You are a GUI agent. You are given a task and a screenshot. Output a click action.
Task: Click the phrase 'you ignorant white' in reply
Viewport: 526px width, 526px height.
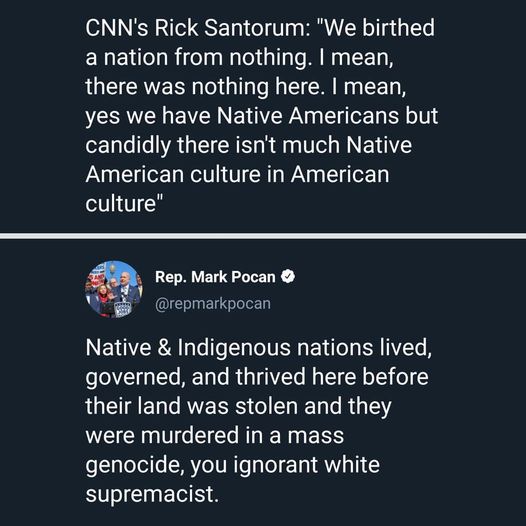point(285,466)
